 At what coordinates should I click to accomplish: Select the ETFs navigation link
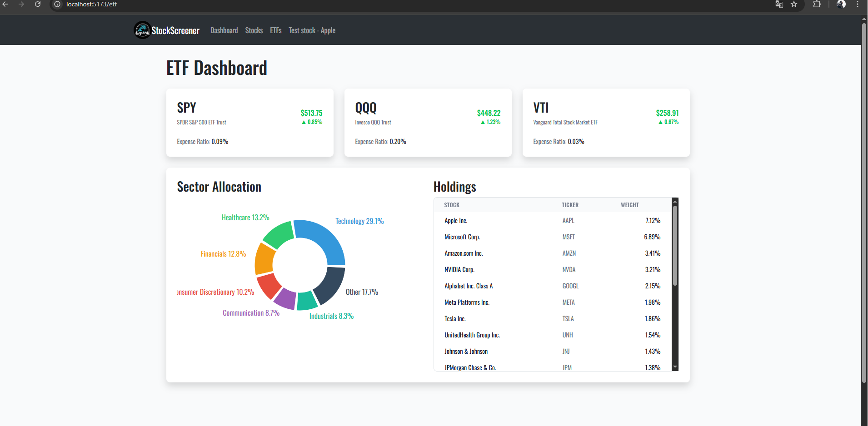[275, 30]
